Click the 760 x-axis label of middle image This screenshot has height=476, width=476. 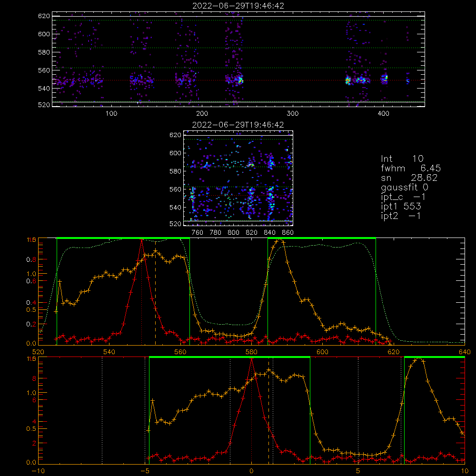coord(198,233)
